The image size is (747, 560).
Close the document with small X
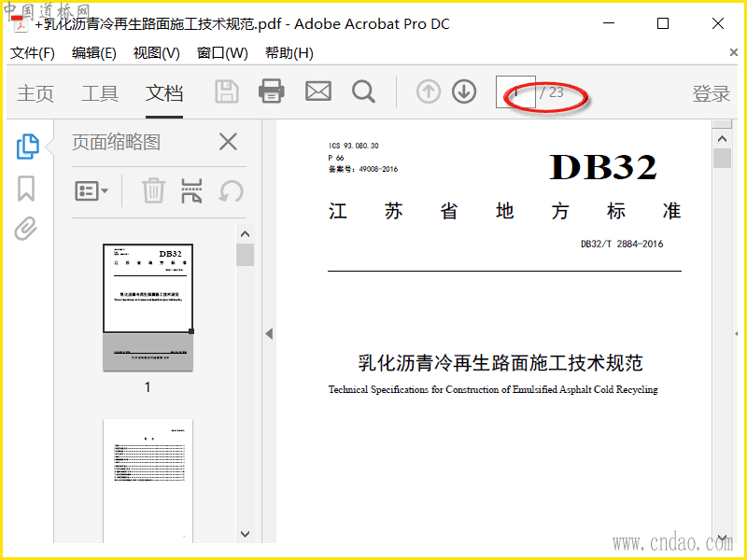(734, 52)
